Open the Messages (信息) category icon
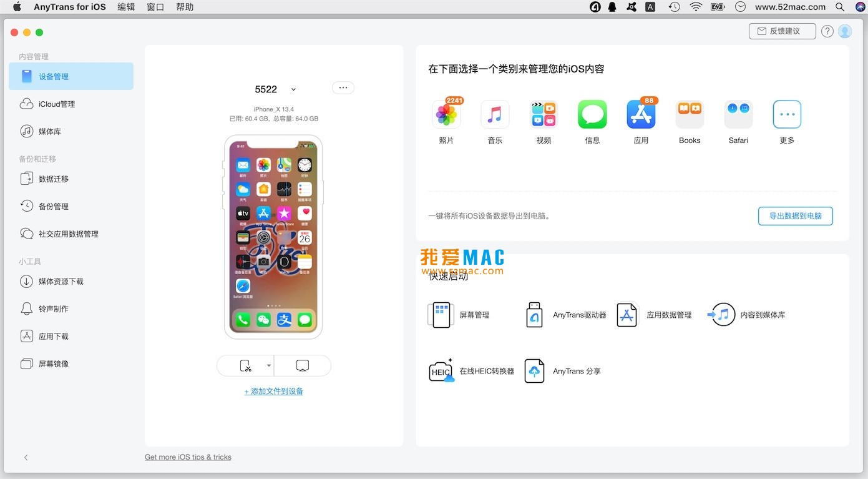Screen dimensions: 868x479 point(592,115)
